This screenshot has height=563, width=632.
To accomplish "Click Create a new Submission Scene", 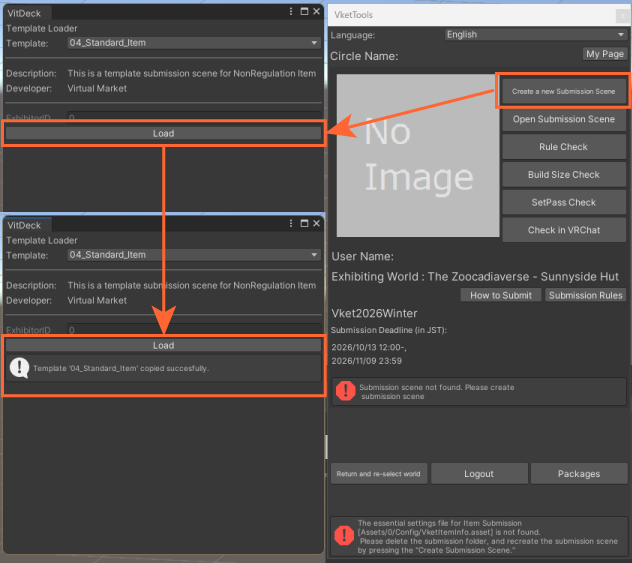I will 563,91.
